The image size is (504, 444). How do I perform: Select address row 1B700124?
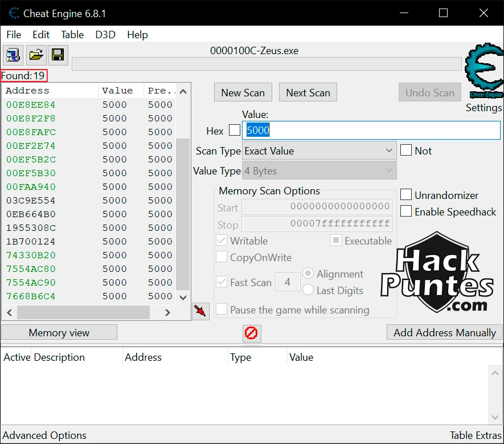point(89,241)
